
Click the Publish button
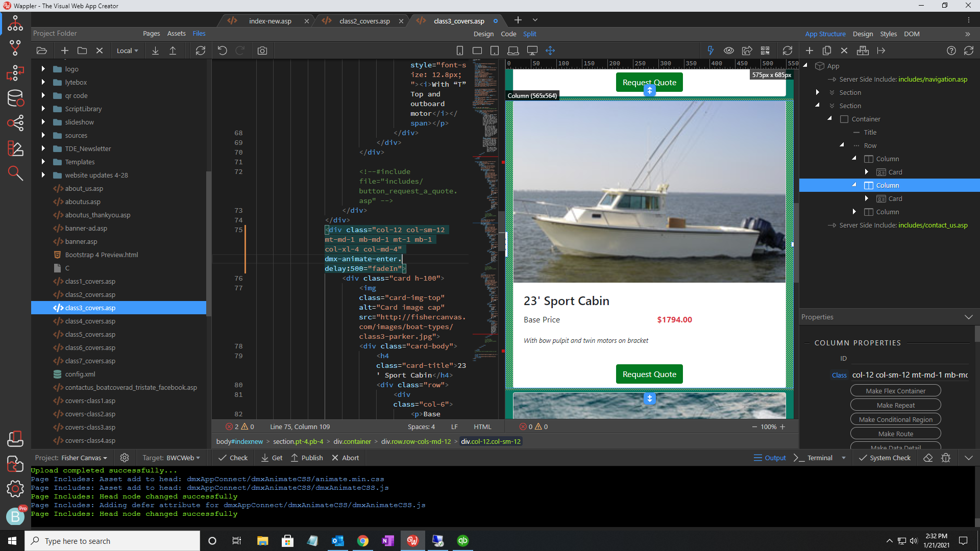pyautogui.click(x=307, y=458)
